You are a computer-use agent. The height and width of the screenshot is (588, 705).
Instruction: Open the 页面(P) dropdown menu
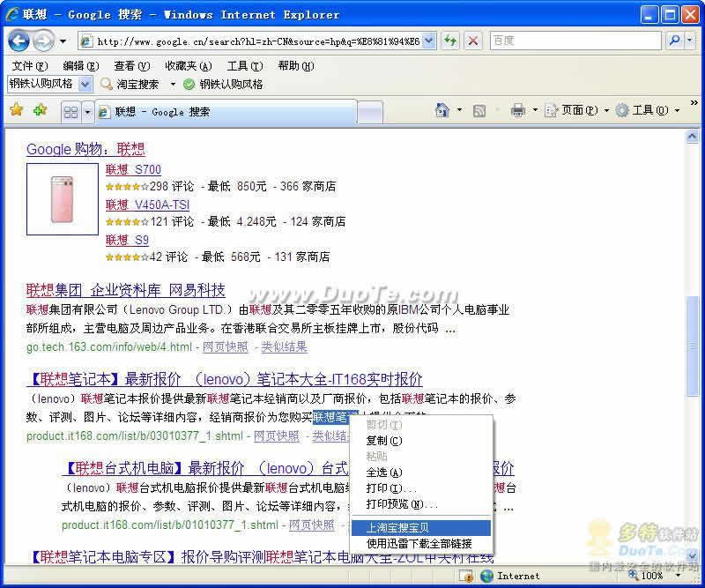(x=577, y=110)
